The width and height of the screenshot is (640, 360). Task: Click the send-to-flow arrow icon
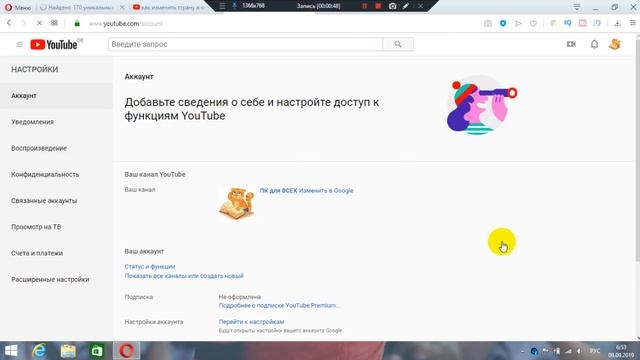point(518,23)
